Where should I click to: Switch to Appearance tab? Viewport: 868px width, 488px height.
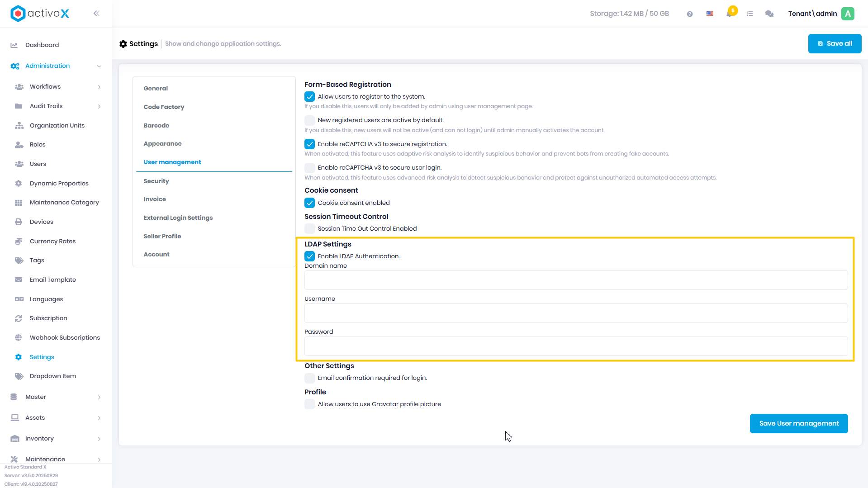pyautogui.click(x=162, y=144)
